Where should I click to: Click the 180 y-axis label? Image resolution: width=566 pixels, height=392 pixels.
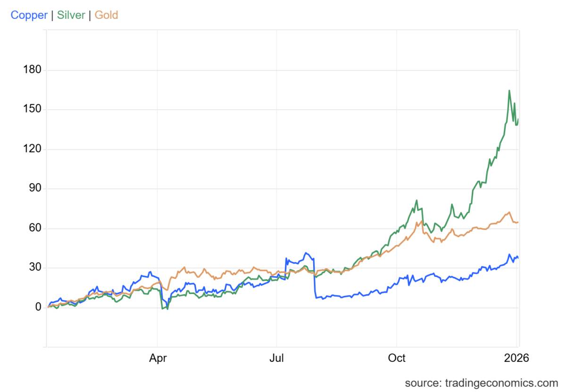click(32, 70)
